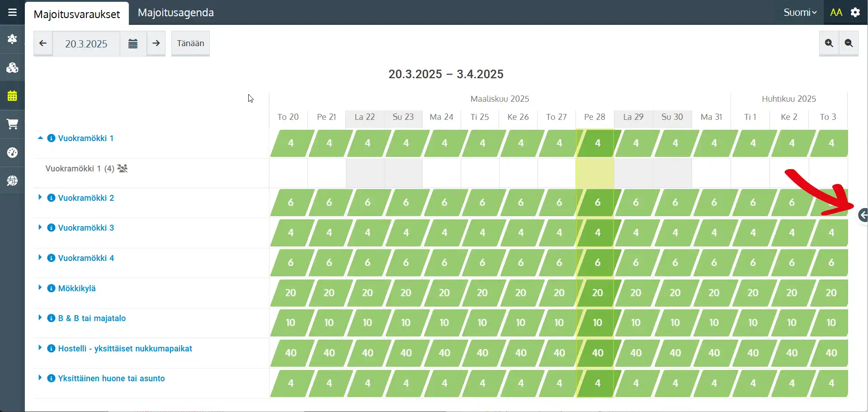868x412 pixels.
Task: Expand the B & B tai majatalo row
Action: click(x=40, y=318)
